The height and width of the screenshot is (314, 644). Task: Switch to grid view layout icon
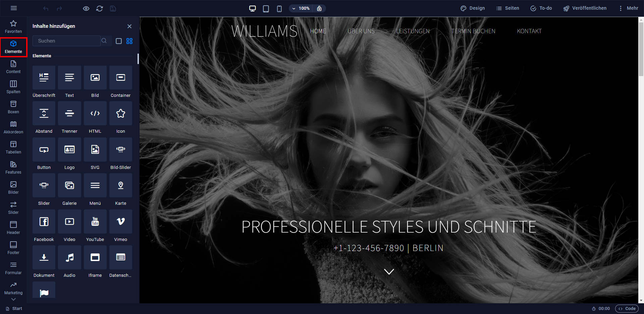click(x=129, y=41)
